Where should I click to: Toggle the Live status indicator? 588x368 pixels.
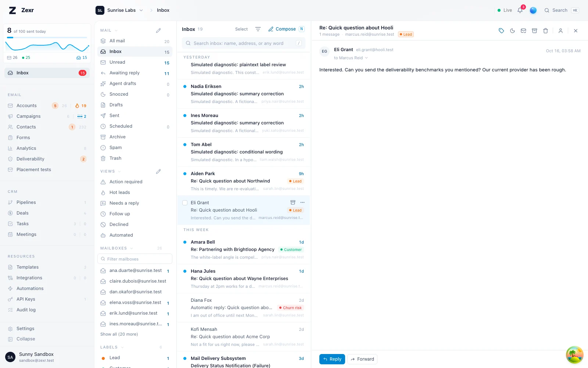(505, 10)
